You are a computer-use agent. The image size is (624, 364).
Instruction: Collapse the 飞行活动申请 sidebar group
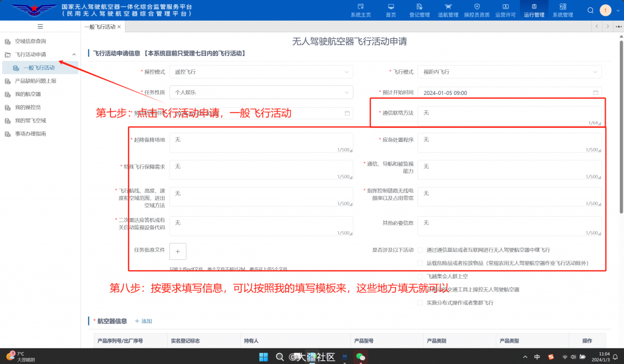pyautogui.click(x=73, y=53)
